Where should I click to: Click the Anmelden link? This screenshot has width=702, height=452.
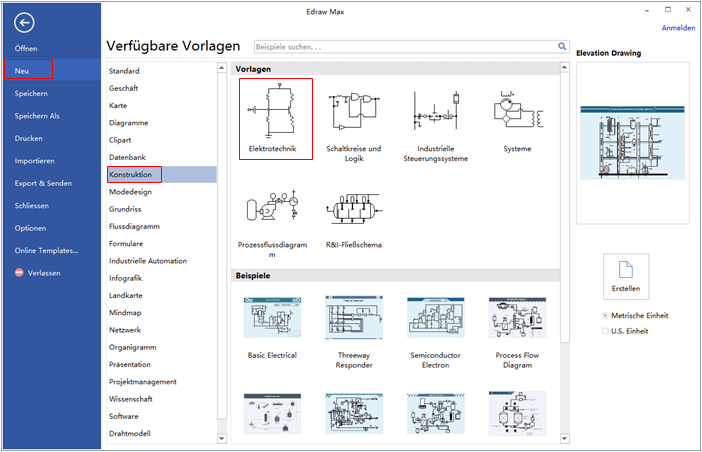678,28
